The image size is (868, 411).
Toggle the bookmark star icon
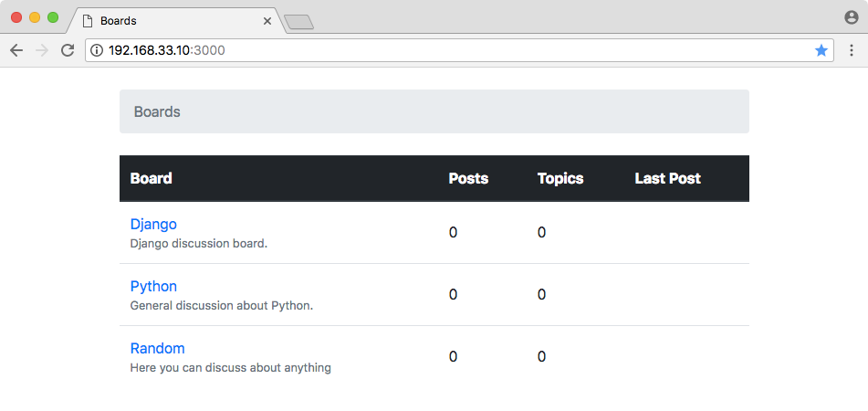point(821,50)
